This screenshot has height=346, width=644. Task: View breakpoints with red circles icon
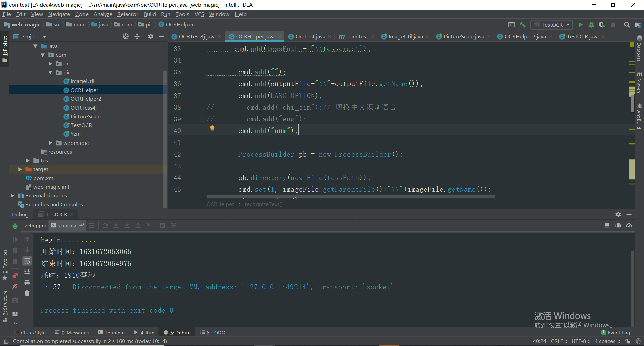point(15,276)
